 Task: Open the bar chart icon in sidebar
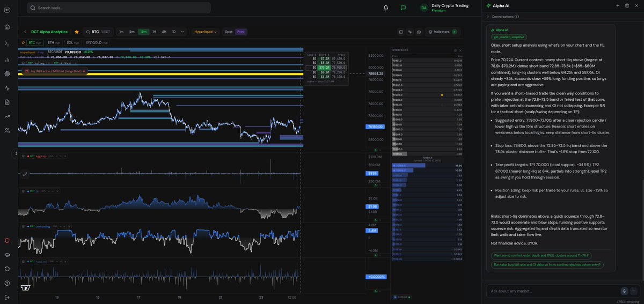tap(7, 60)
